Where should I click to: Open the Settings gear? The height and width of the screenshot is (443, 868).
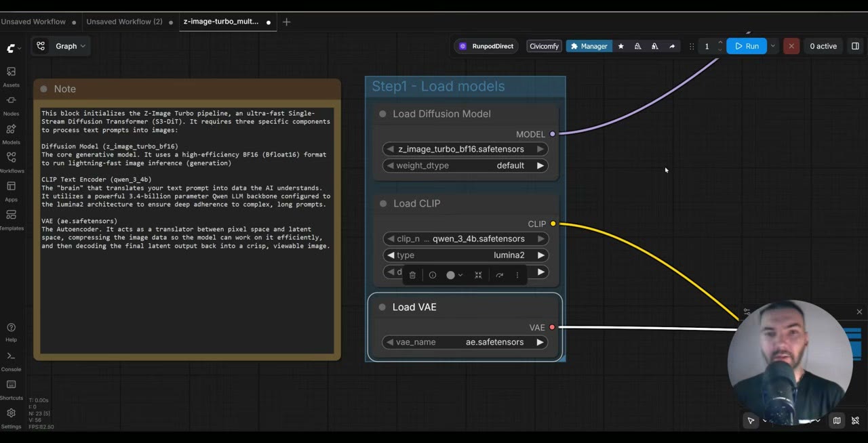coord(11,418)
